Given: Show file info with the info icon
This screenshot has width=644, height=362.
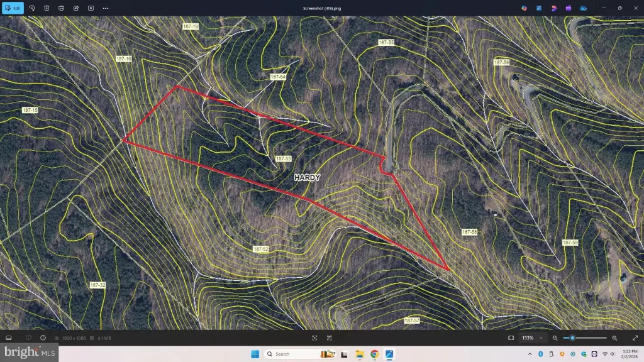Looking at the screenshot, I should pyautogui.click(x=43, y=338).
